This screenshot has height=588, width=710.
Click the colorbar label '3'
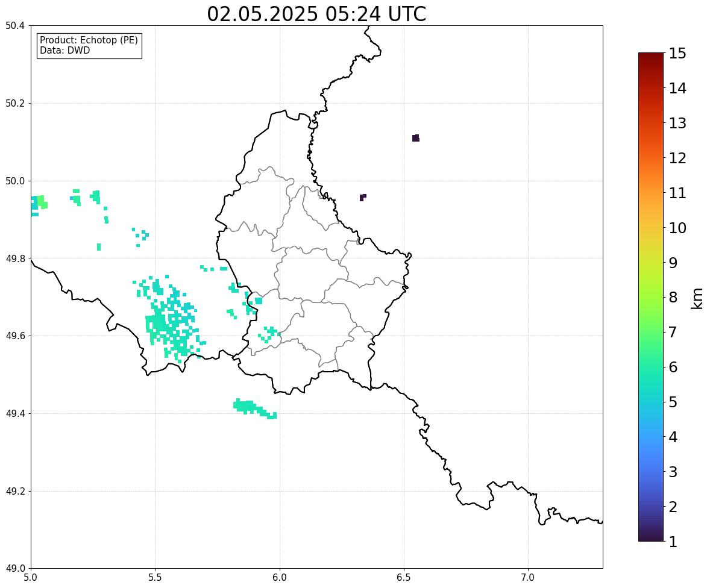pyautogui.click(x=673, y=472)
